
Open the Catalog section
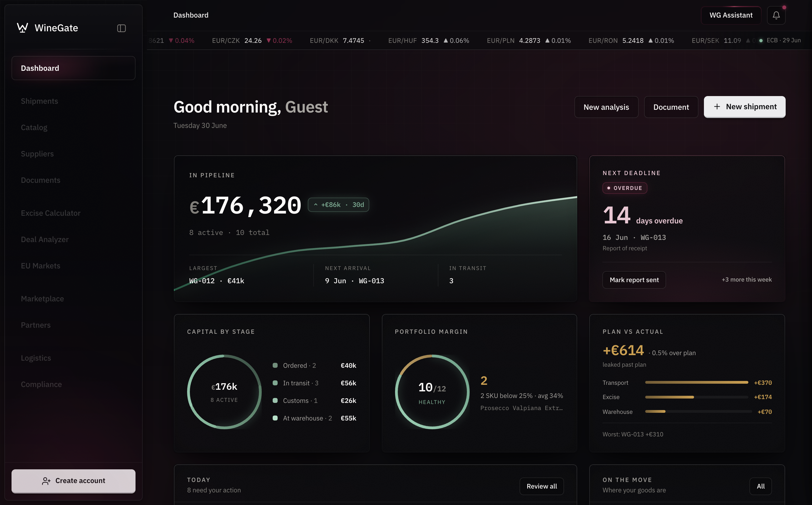[x=34, y=127]
